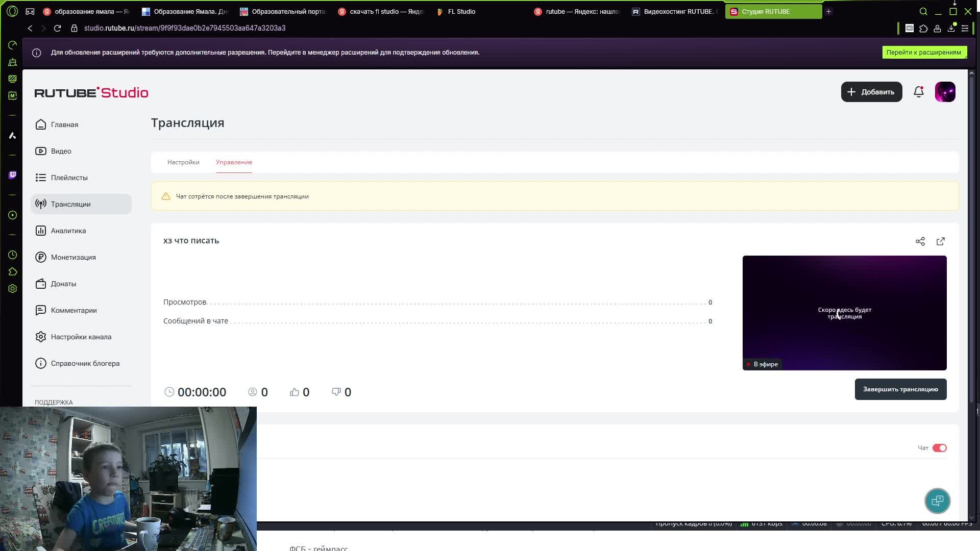Image resolution: width=980 pixels, height=551 pixels.
Task: Click the address bar URL
Action: [x=185, y=28]
